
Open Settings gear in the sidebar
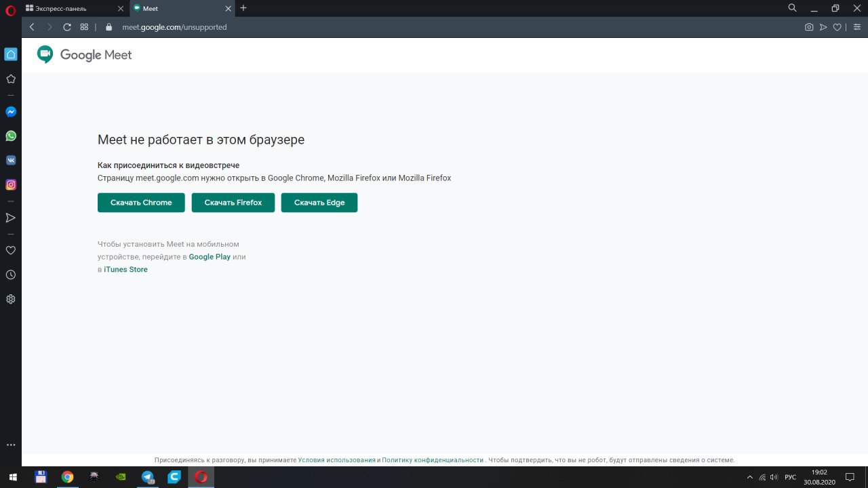click(x=11, y=299)
